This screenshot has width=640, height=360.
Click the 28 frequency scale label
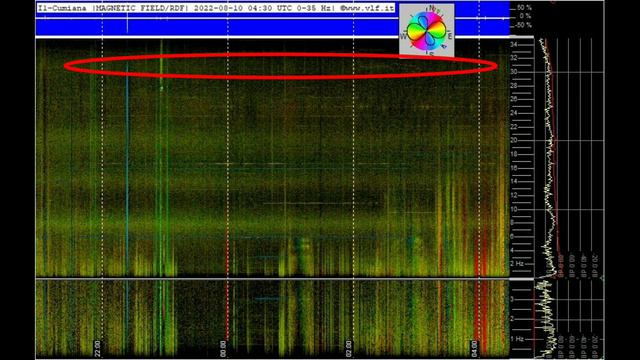click(x=514, y=86)
